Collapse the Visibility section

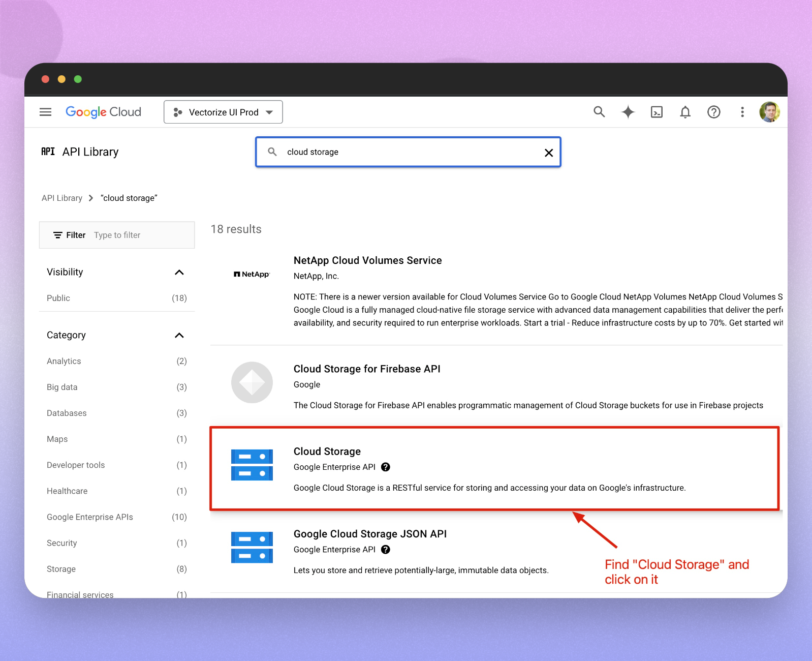click(x=179, y=273)
